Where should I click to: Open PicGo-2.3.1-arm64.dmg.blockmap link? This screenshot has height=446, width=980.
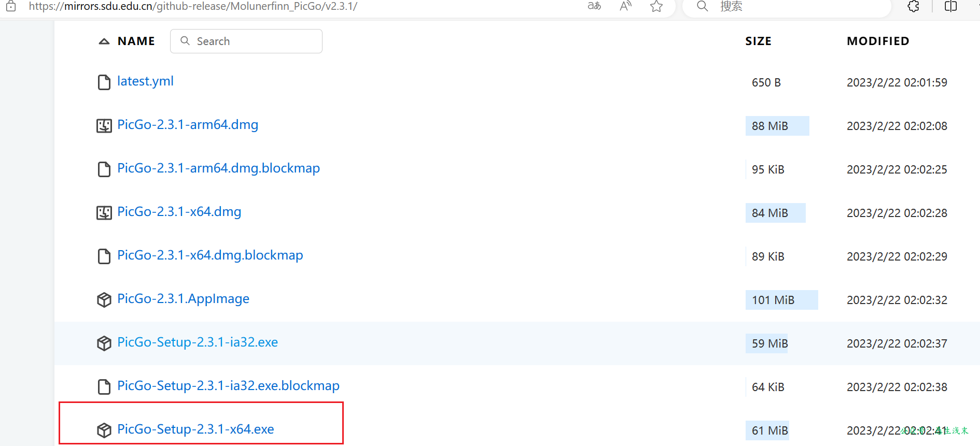(218, 168)
